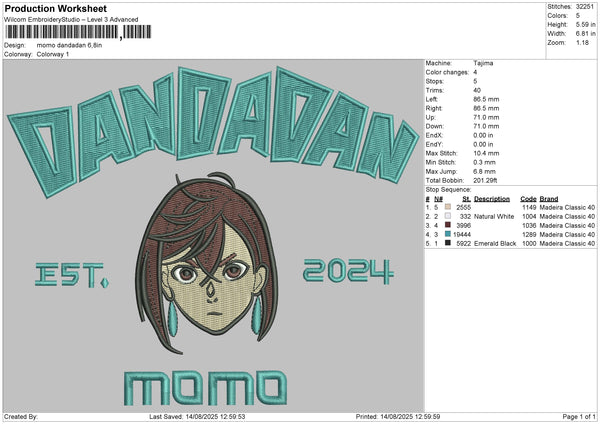600x424 pixels.
Task: Click 'Page 1 of 1' footer text
Action: (x=579, y=417)
